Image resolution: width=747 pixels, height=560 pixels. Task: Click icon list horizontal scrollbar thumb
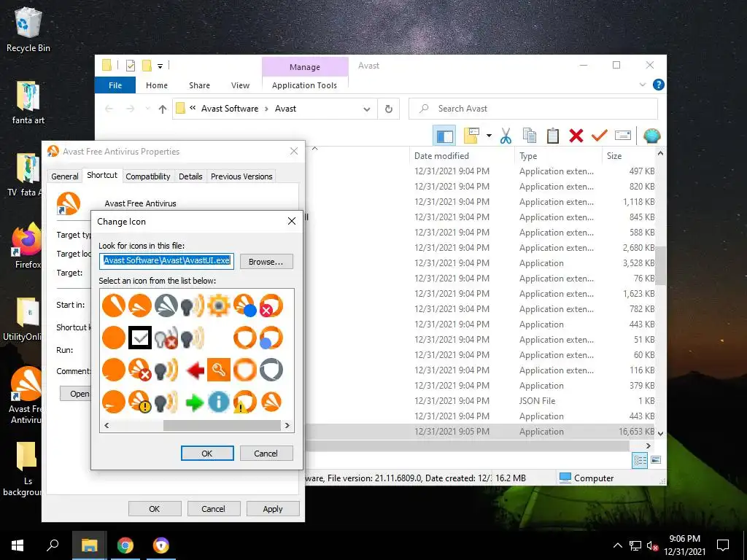[222, 425]
